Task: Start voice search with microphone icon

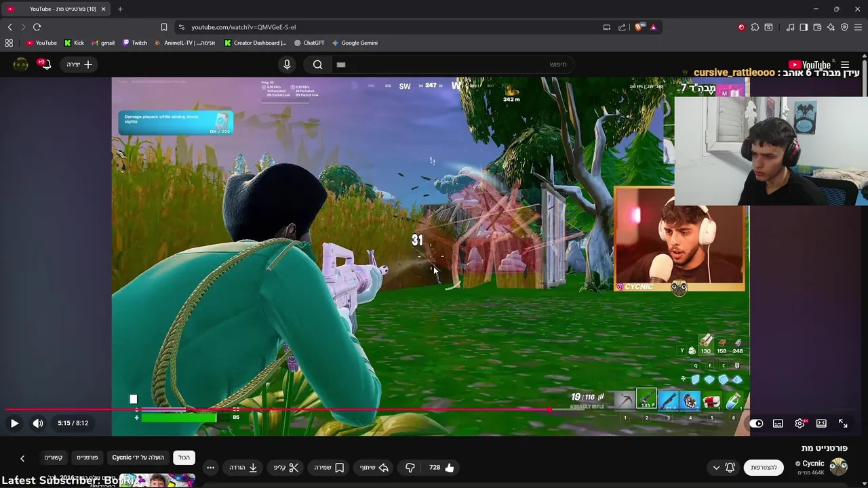Action: coord(287,64)
